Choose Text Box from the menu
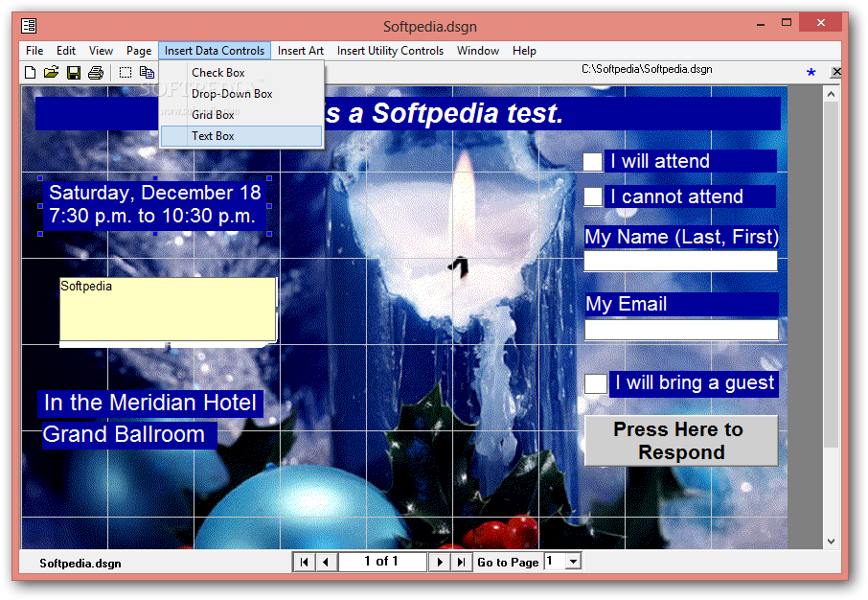 tap(241, 136)
